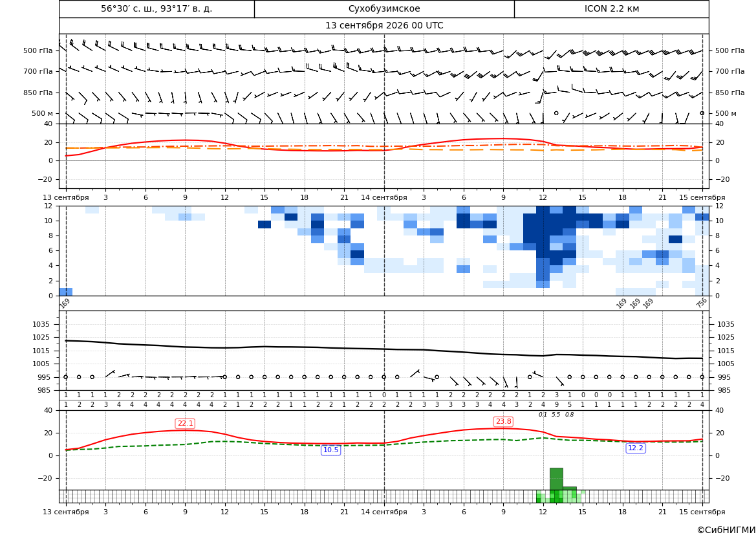This screenshot has height=535, width=756.
Task: Click the 13 сентября marker on middle axis
Action: pos(66,197)
